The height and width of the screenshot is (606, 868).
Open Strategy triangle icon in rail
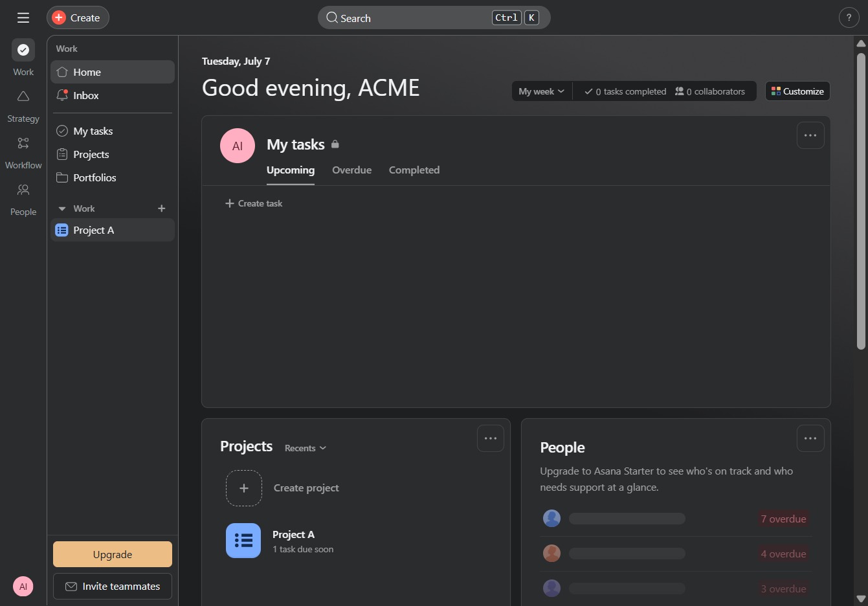[x=23, y=96]
